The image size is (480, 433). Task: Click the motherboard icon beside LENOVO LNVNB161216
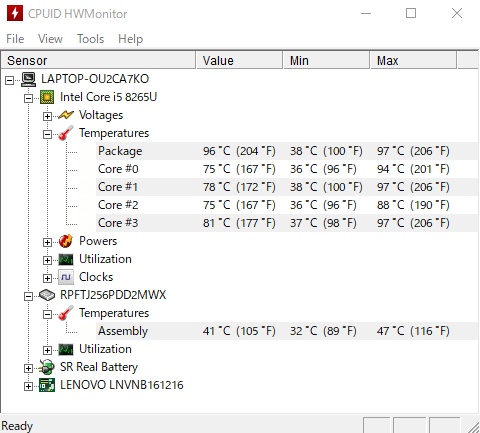tap(47, 385)
